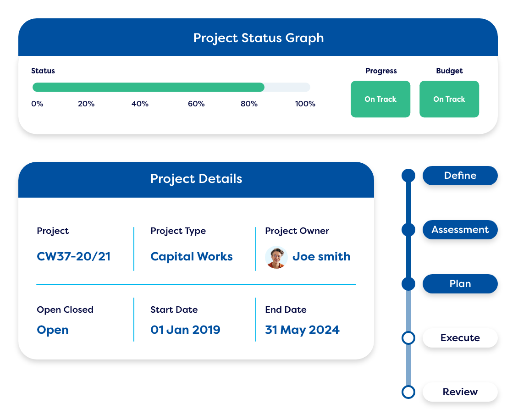Click the Budget On Track badge

tap(449, 99)
